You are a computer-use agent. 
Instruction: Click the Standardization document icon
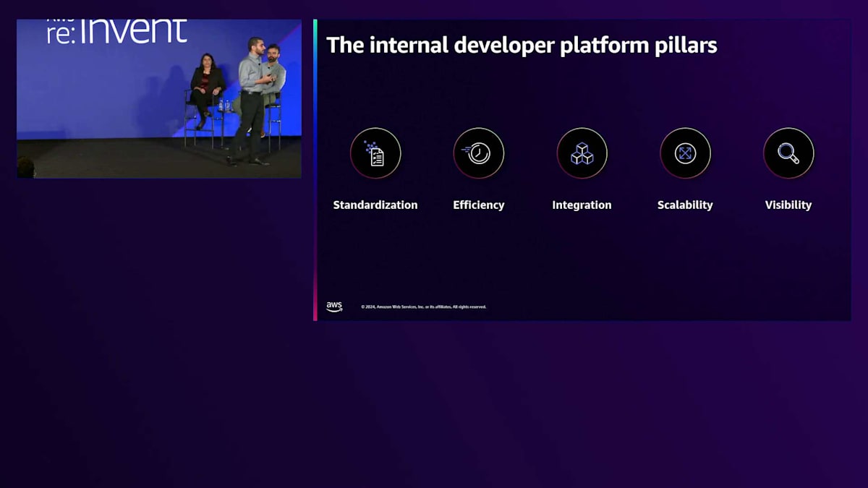coord(375,153)
